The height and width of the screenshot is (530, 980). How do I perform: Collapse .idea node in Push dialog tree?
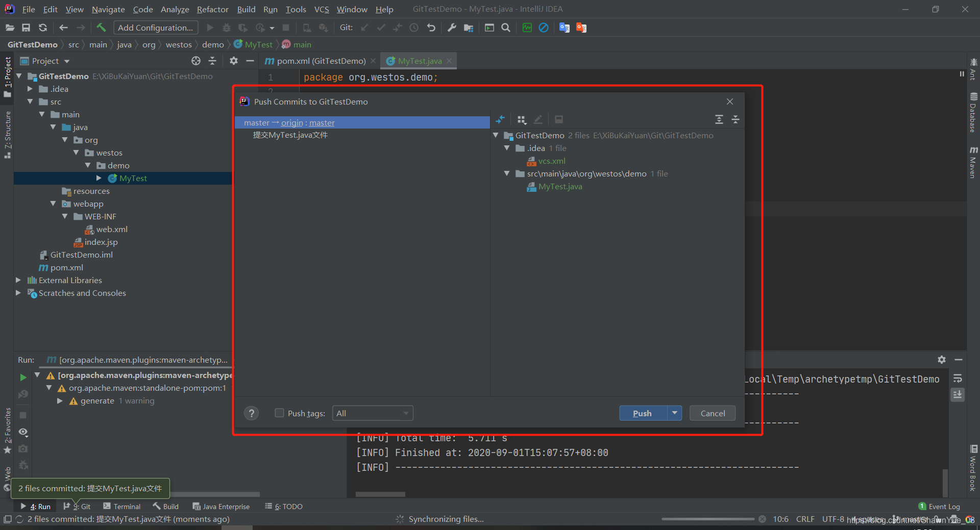[507, 148]
